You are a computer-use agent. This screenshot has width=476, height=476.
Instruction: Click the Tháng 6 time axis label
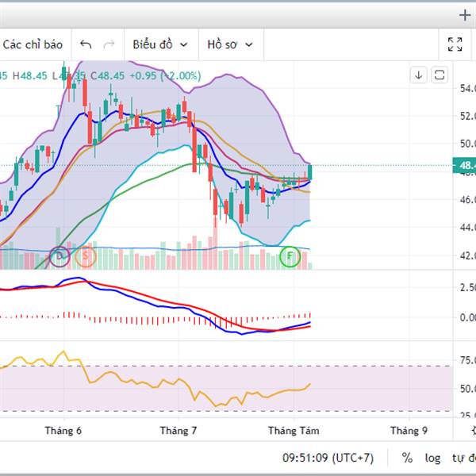tap(63, 431)
